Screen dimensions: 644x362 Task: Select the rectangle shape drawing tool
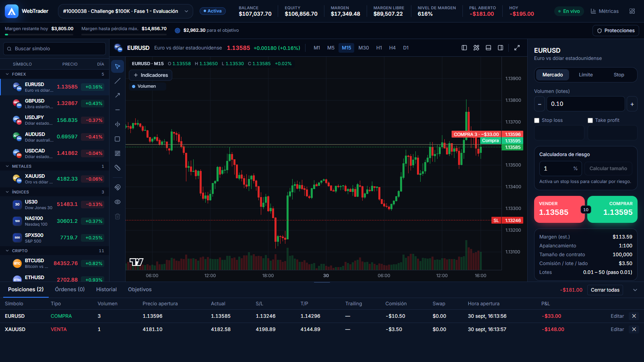118,139
